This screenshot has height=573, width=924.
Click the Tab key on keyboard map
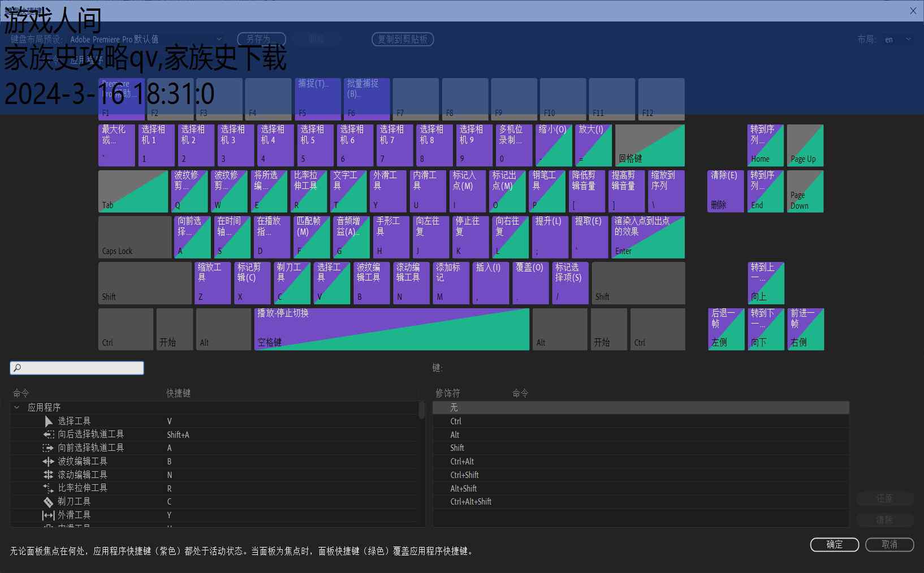click(x=133, y=191)
